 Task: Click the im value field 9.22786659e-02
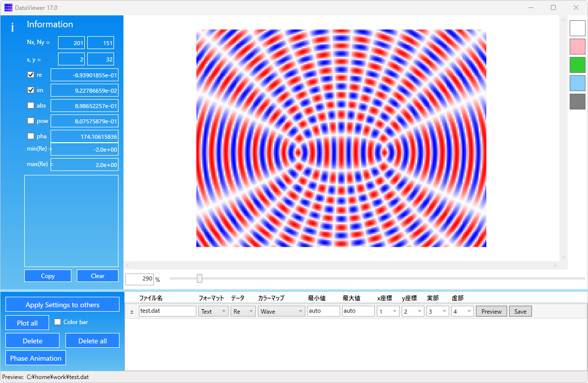[84, 90]
